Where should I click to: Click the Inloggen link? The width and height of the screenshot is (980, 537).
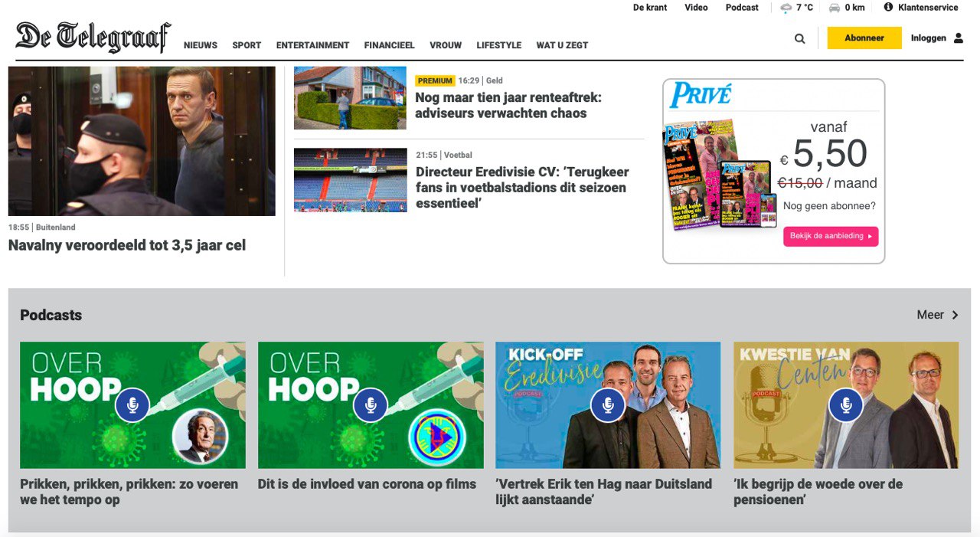pyautogui.click(x=929, y=38)
